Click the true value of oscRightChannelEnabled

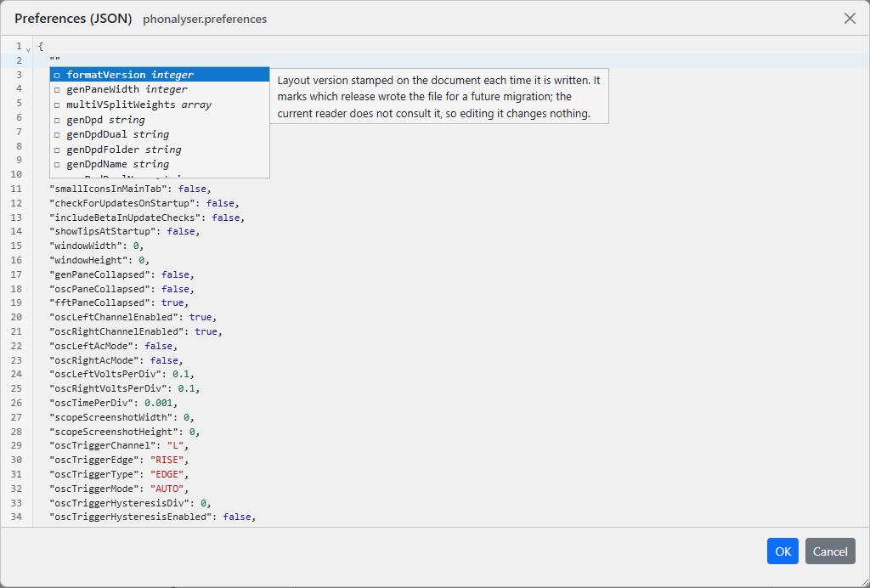click(206, 331)
